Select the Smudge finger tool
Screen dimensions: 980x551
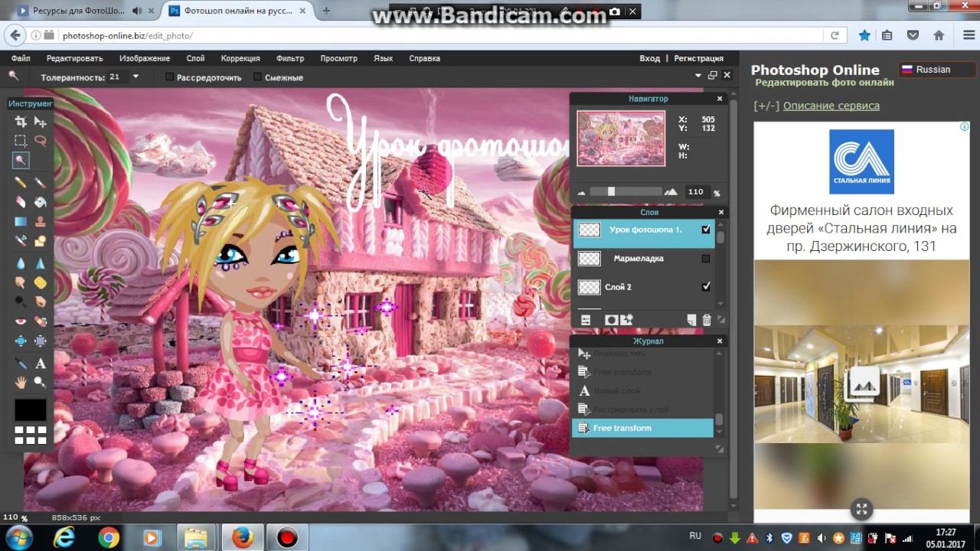tap(21, 283)
